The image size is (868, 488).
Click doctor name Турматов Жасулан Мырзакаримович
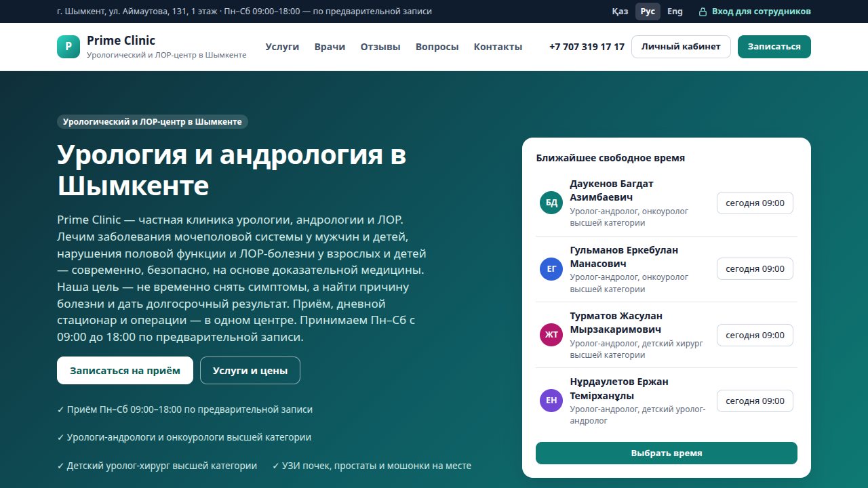click(616, 323)
